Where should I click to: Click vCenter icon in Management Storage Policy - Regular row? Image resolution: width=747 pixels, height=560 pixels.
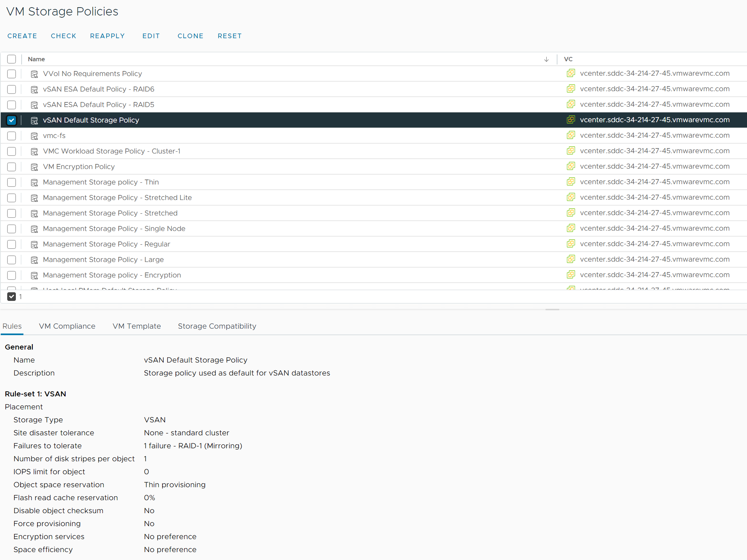point(570,244)
